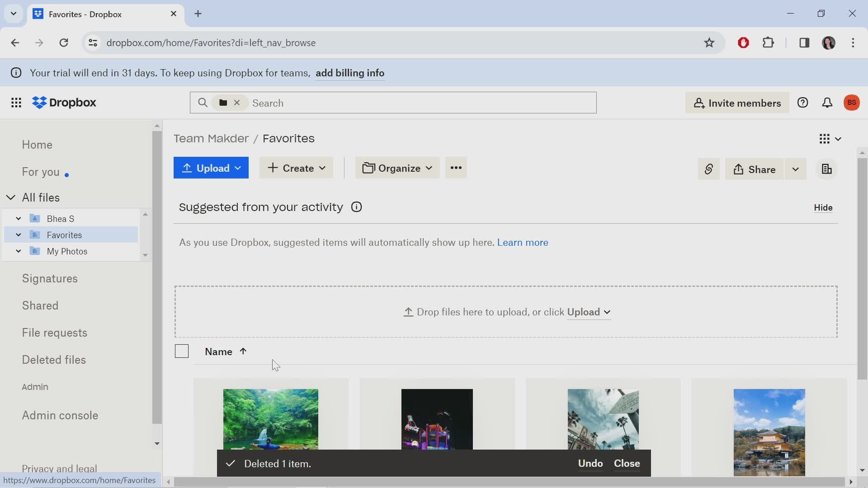Open the BS account avatar menu
This screenshot has height=488, width=868.
852,103
